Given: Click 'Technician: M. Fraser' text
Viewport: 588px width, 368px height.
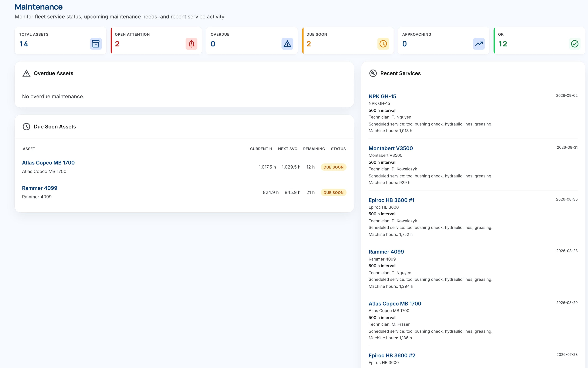Looking at the screenshot, I should click(389, 324).
